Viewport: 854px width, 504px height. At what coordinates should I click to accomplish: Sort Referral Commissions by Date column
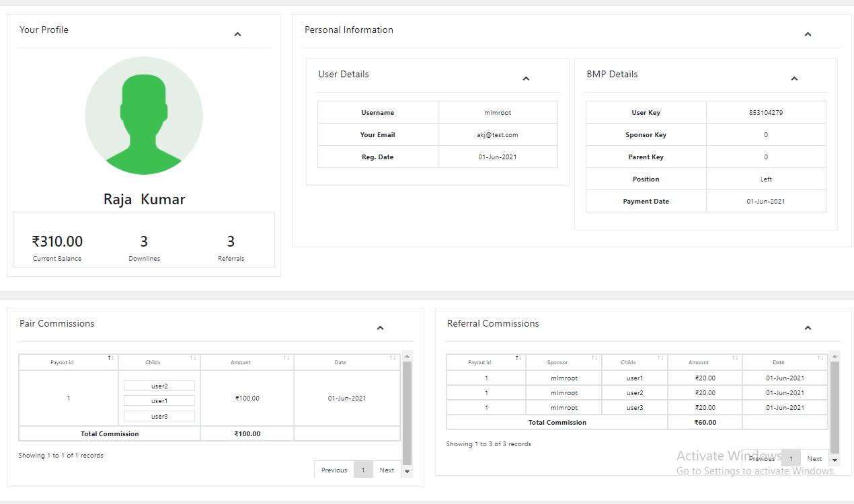pyautogui.click(x=785, y=362)
